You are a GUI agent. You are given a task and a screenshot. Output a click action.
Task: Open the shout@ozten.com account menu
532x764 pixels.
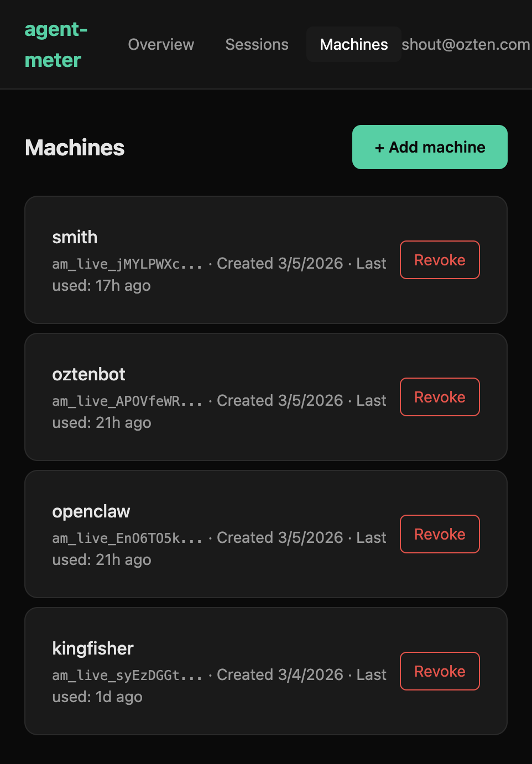click(466, 44)
